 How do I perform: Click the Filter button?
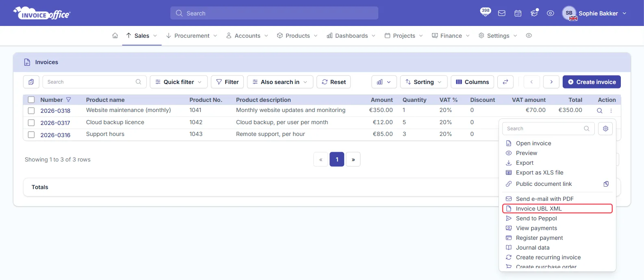pyautogui.click(x=228, y=82)
